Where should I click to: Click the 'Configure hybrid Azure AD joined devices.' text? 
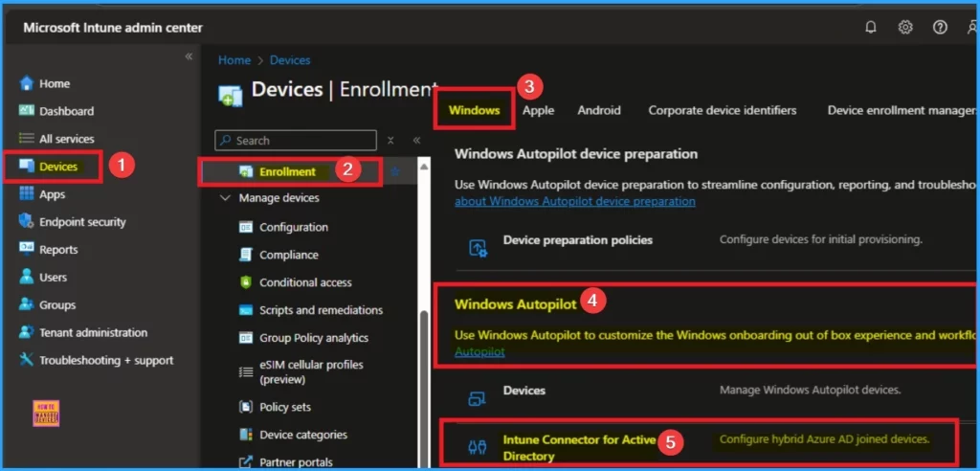pyautogui.click(x=824, y=439)
